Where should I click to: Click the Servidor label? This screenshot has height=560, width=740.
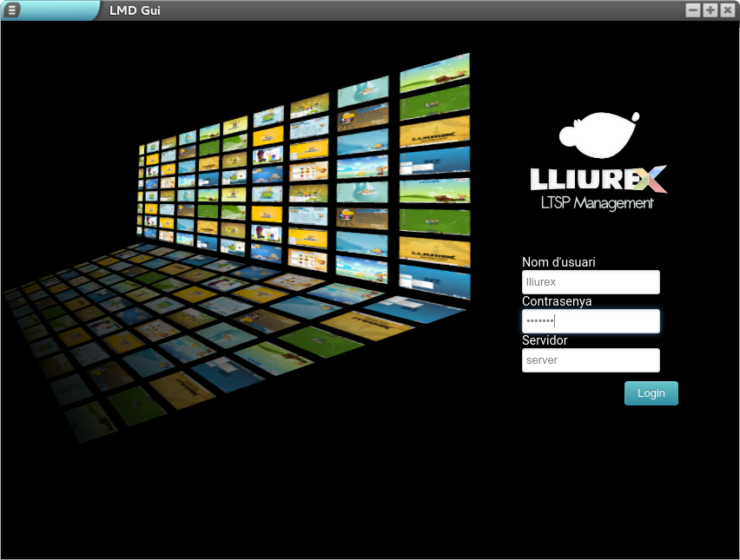tap(545, 340)
